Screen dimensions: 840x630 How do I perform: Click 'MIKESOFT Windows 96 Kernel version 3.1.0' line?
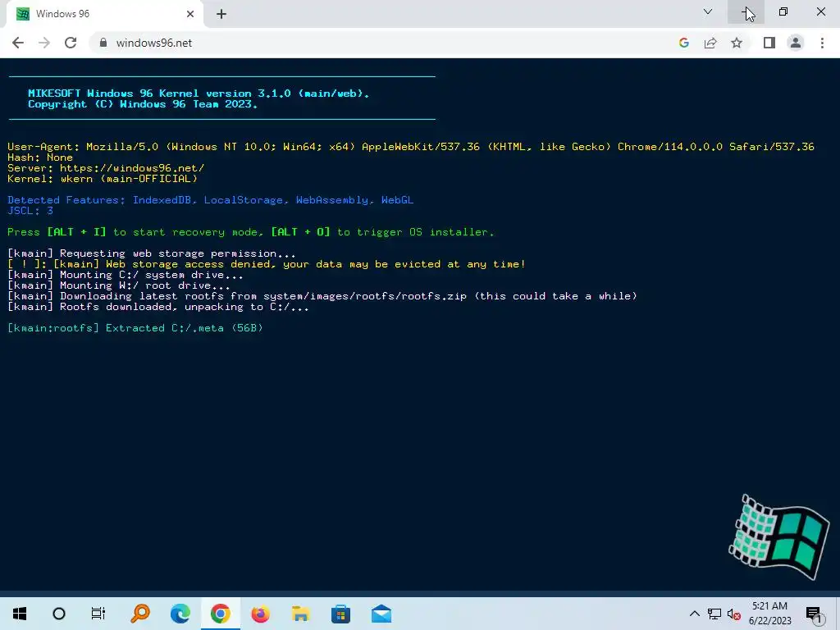coord(199,94)
